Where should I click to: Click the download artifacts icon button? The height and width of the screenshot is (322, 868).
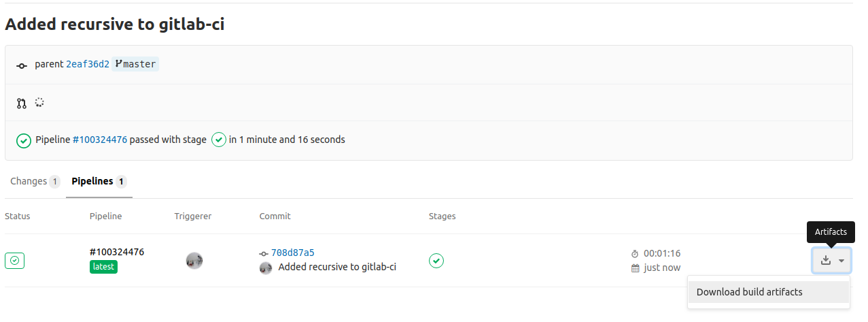826,260
